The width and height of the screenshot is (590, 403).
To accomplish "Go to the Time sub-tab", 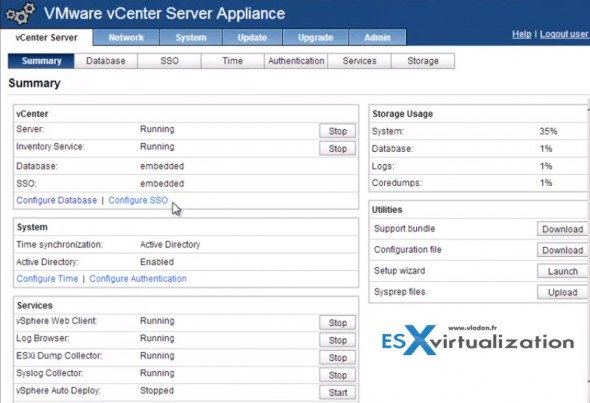I will point(233,61).
